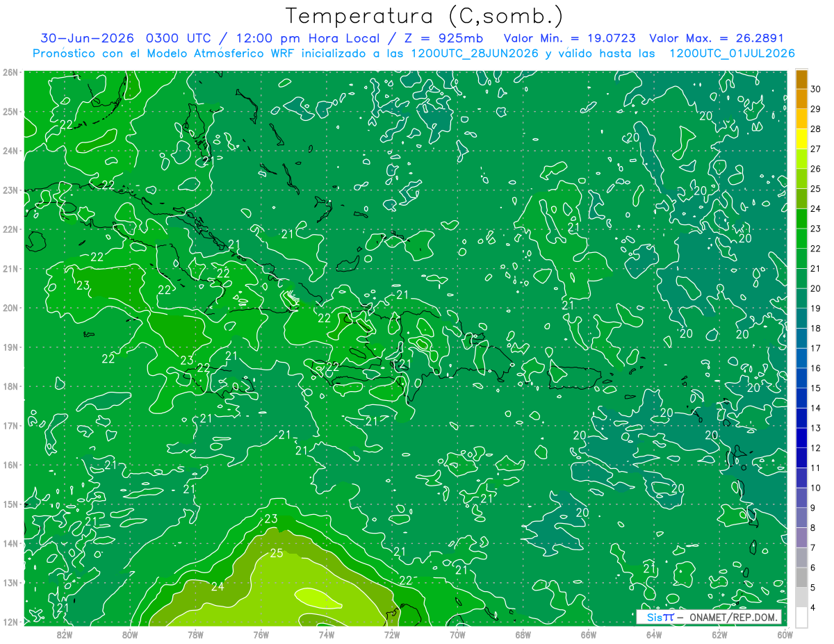
Task: Click the "23N" latitude axis label
Action: coord(10,190)
